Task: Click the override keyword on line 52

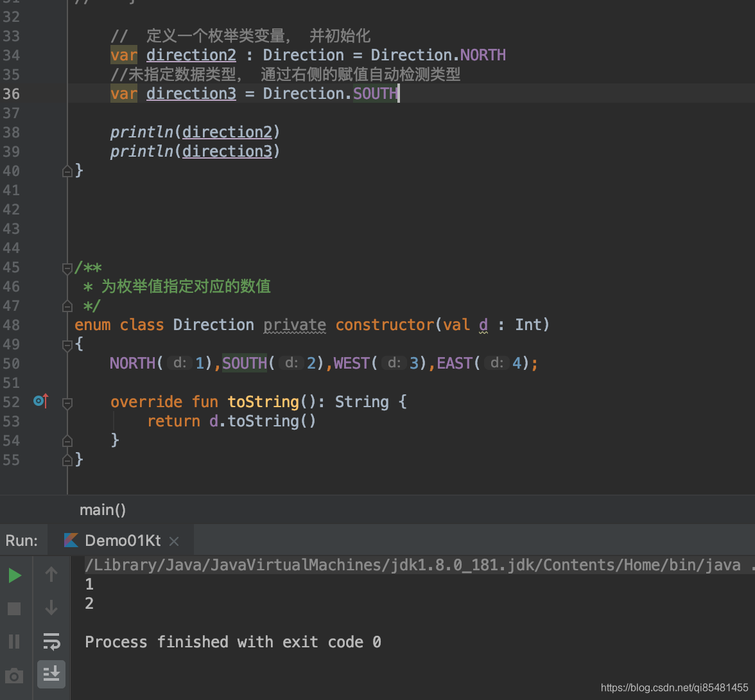Action: 146,402
